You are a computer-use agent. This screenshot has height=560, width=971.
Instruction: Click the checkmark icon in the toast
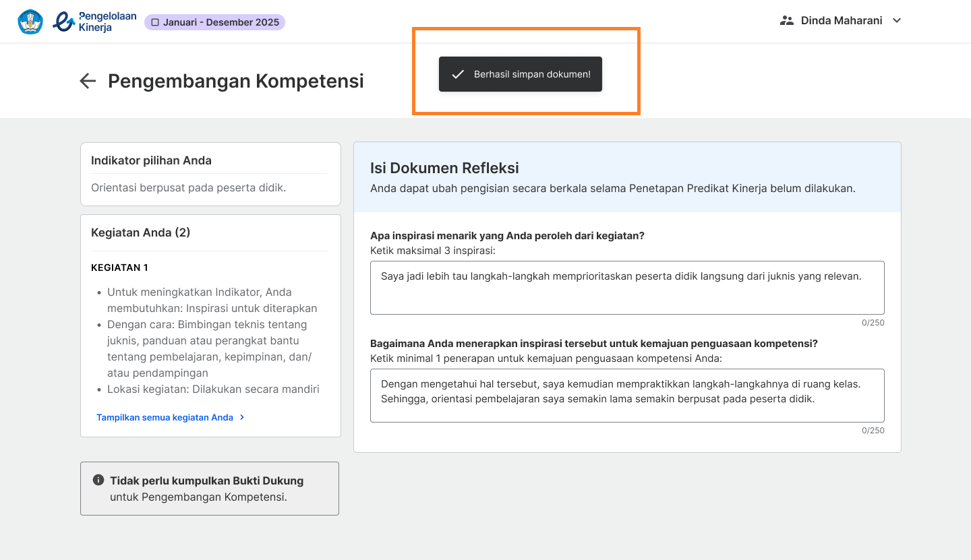(x=458, y=74)
